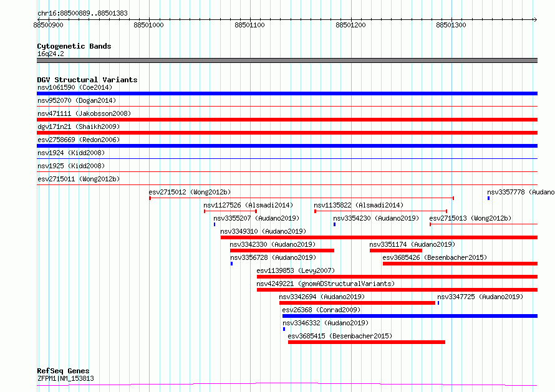This screenshot has height=392, width=555.
Task: Click ruler position 88501100
Action: 249,25
